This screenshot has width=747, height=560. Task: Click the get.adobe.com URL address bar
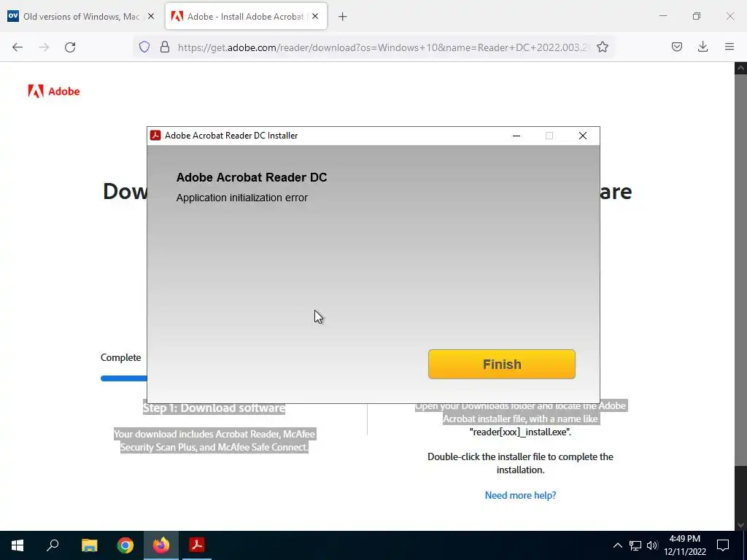382,47
